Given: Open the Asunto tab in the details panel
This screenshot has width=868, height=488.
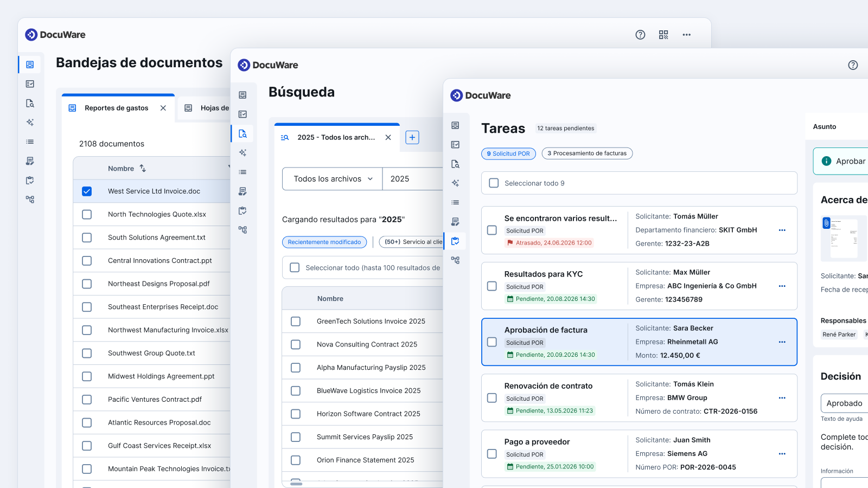Looking at the screenshot, I should coord(825,127).
